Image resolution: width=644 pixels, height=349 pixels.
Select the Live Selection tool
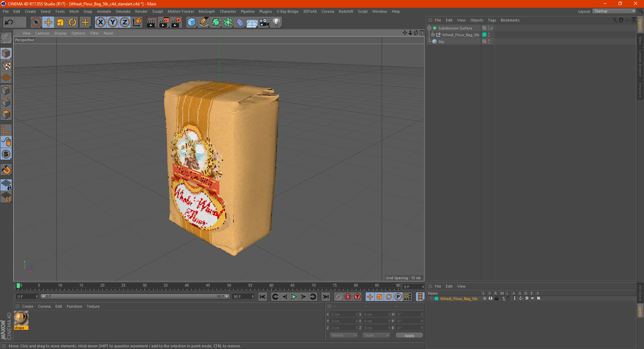click(36, 22)
